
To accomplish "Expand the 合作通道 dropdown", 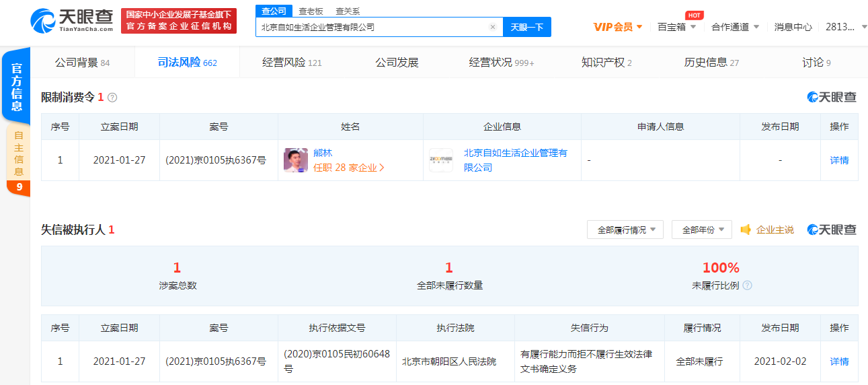I will 735,27.
